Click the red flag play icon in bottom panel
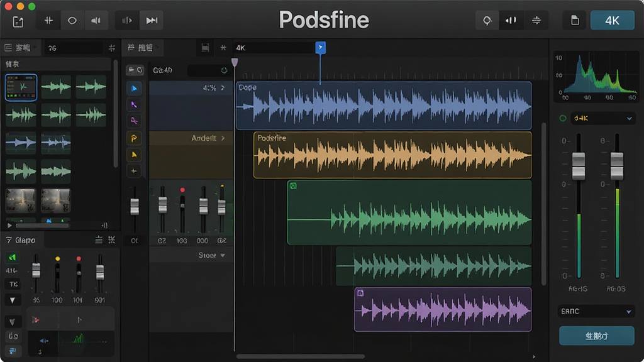This screenshot has width=644, height=362. click(x=36, y=320)
